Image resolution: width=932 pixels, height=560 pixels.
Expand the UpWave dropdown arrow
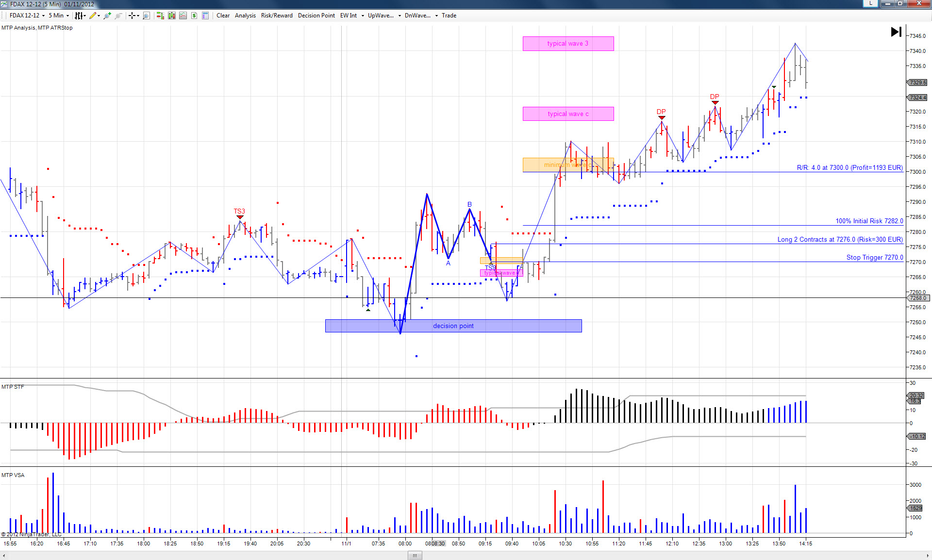click(399, 16)
